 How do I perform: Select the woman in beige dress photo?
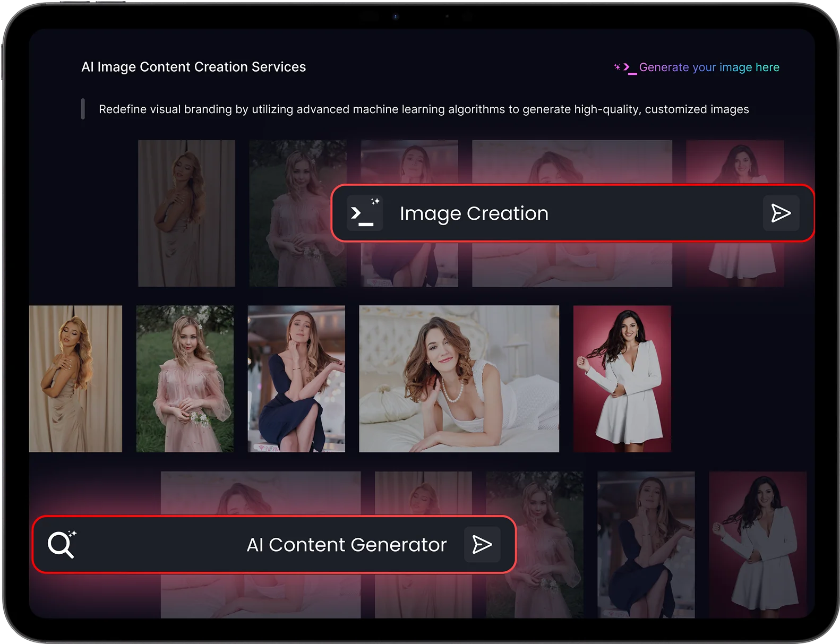coord(75,379)
